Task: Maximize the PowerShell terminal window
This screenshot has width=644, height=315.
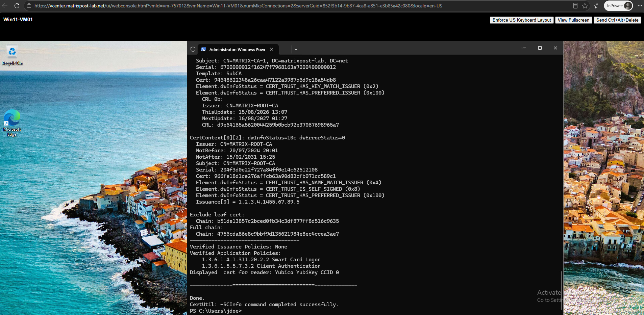Action: coord(540,48)
